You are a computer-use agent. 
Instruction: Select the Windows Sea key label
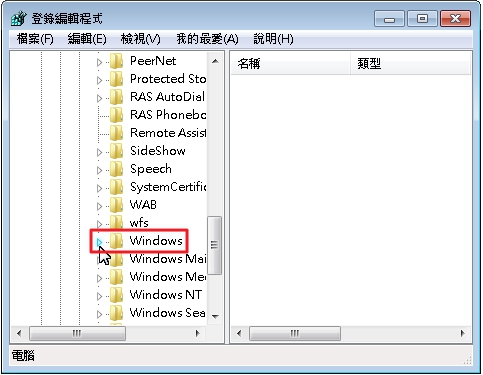167,313
